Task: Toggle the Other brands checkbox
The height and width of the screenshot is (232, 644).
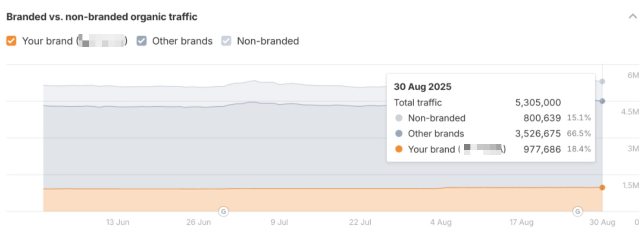Action: pyautogui.click(x=141, y=41)
